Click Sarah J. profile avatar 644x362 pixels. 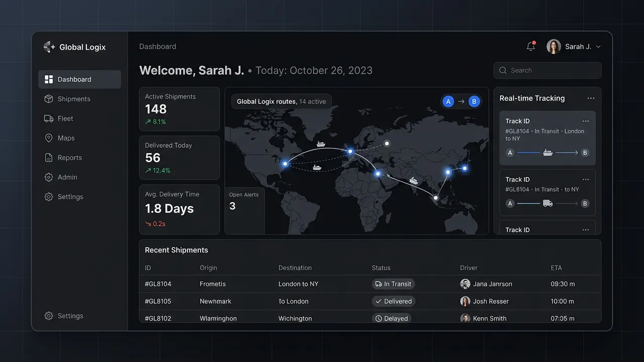[x=553, y=46]
